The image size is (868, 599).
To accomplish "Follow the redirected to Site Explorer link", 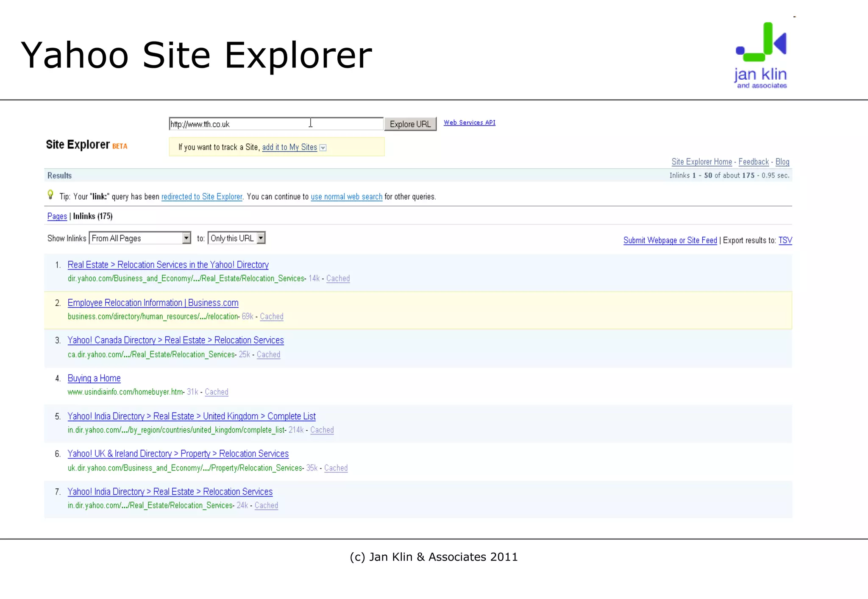I will 202,196.
